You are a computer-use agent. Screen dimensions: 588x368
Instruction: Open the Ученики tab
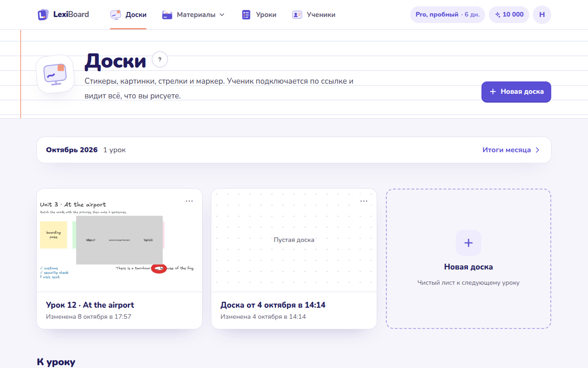click(314, 15)
